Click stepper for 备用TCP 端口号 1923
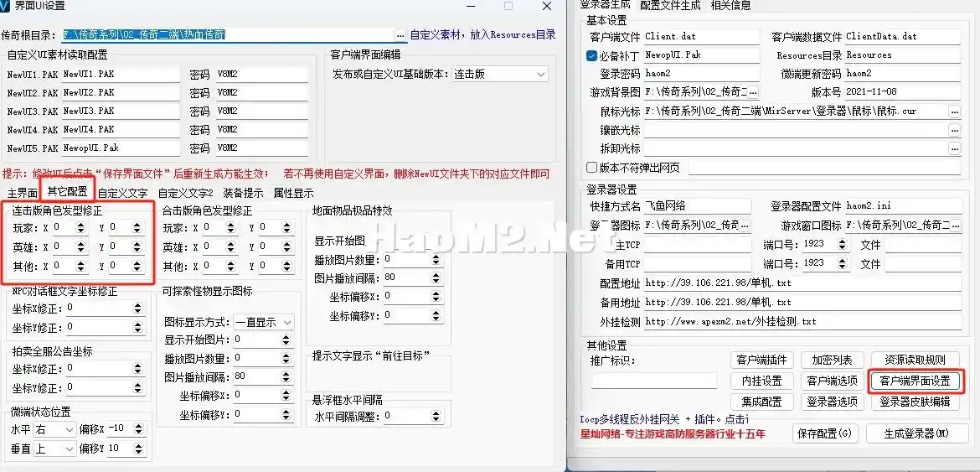 843,264
